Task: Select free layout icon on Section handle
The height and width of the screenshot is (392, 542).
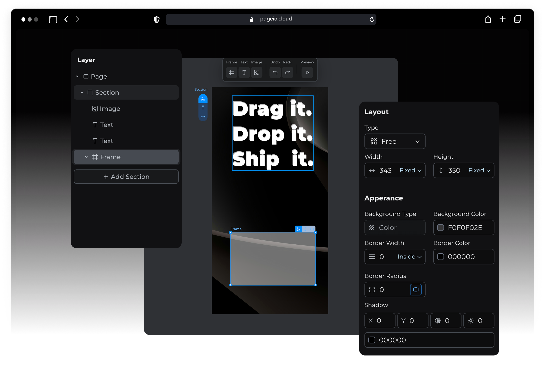Action: tap(203, 99)
